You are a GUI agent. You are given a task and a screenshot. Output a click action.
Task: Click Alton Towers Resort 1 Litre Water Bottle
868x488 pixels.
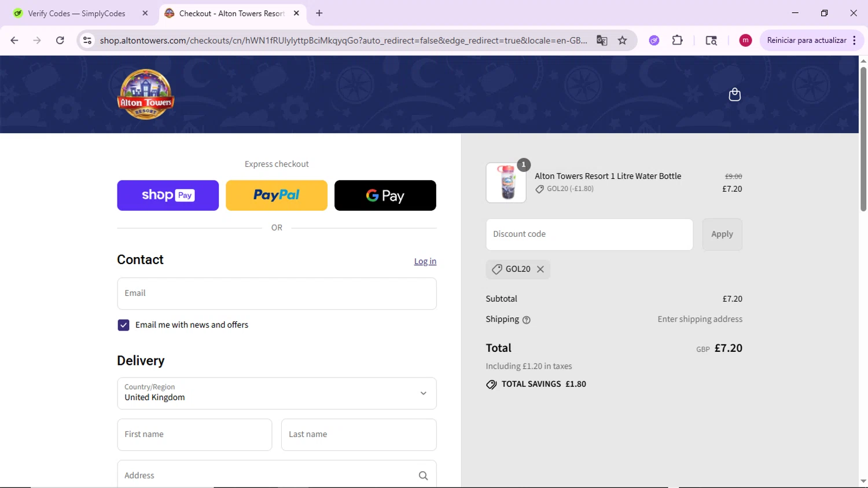(x=608, y=176)
